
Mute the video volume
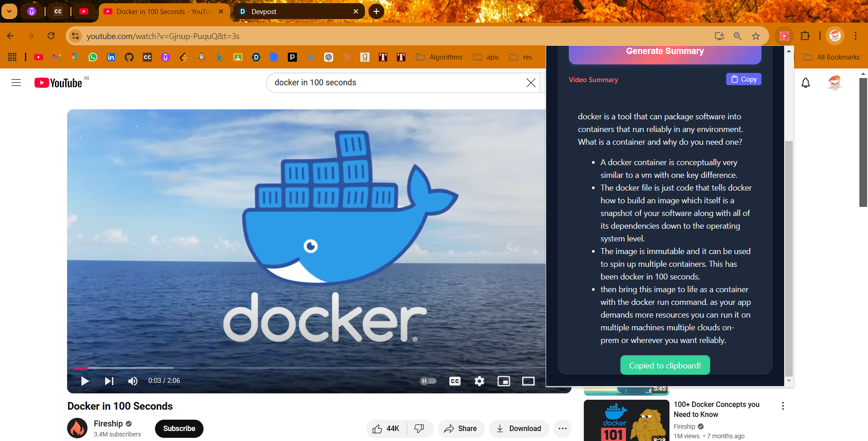pos(132,381)
